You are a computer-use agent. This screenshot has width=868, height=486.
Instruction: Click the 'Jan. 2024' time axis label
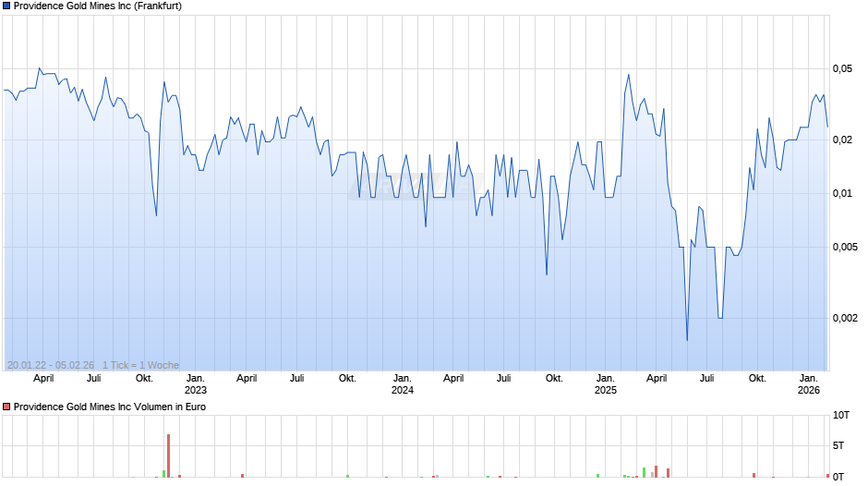tap(403, 384)
